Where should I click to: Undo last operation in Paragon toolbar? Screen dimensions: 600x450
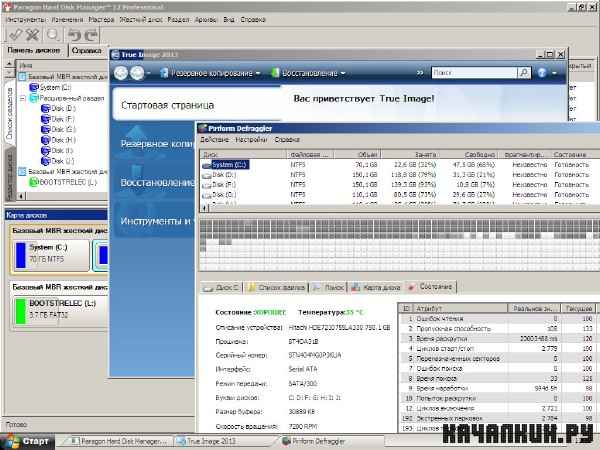[74, 35]
